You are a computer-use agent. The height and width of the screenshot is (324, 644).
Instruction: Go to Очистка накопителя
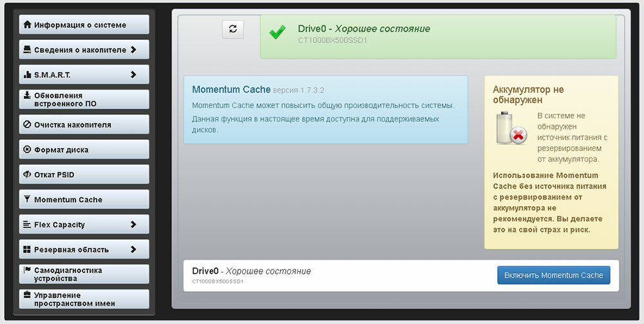point(84,124)
